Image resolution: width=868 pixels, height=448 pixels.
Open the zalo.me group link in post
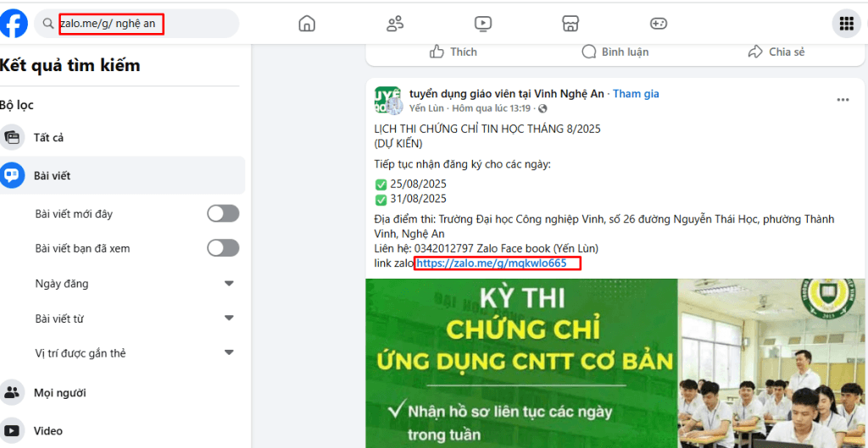click(491, 263)
